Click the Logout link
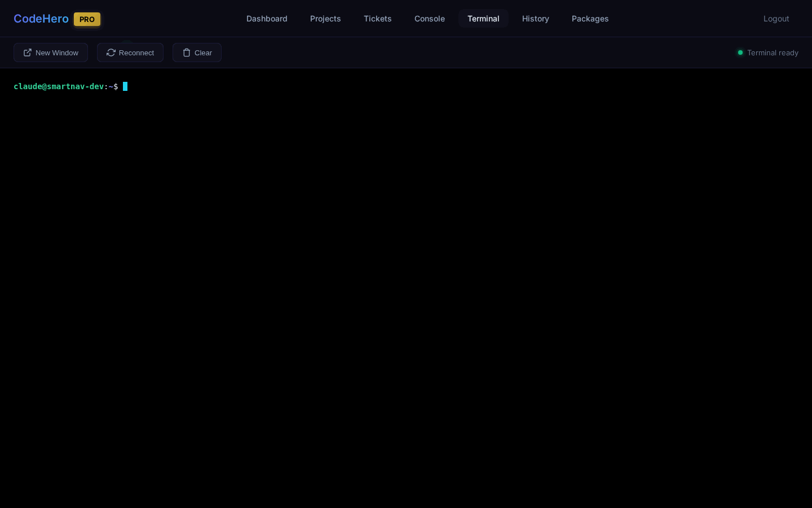This screenshot has width=812, height=508. pyautogui.click(x=776, y=19)
